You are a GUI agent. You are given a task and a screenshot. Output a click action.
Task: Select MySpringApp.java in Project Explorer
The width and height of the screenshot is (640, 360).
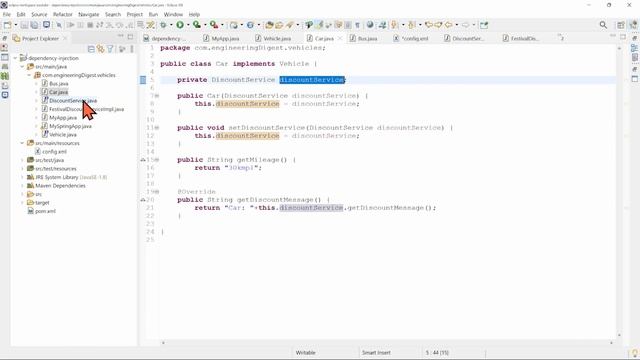click(x=70, y=126)
